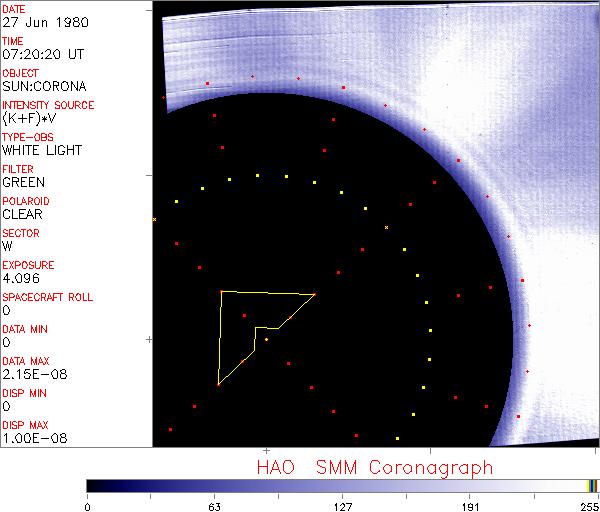Select the SECTOR value W

(8, 246)
